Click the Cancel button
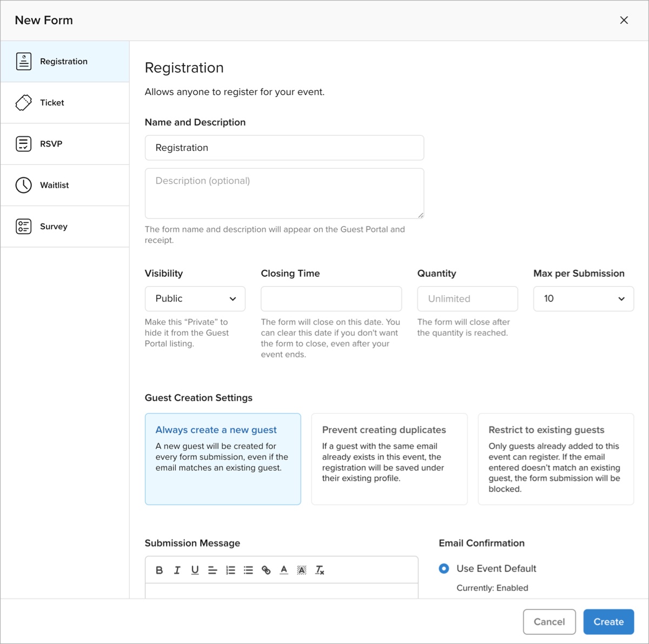This screenshot has height=644, width=649. pos(549,622)
